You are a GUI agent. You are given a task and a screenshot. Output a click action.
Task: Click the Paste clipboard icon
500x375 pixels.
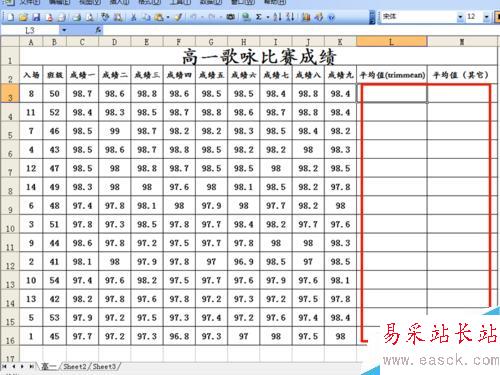tap(159, 17)
